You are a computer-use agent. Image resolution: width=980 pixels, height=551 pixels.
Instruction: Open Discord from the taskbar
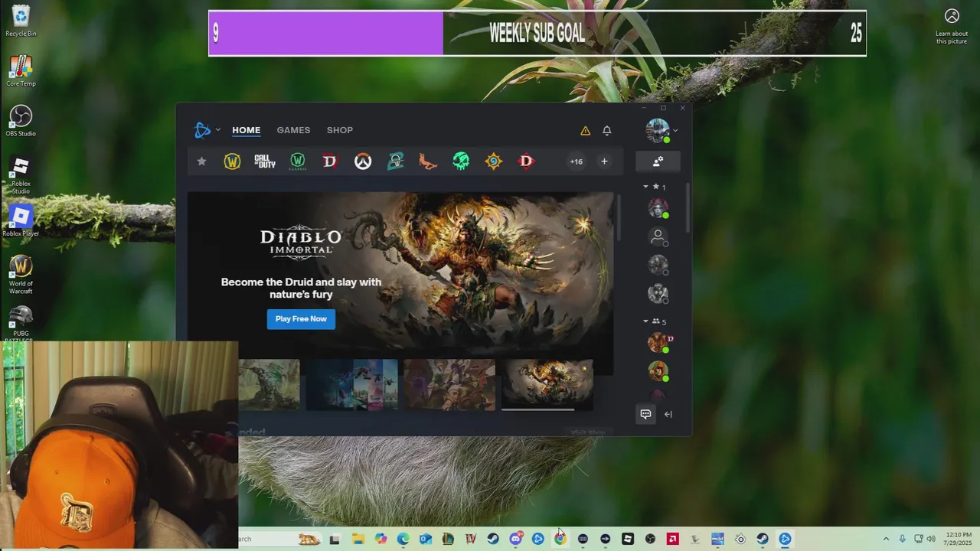pos(515,539)
